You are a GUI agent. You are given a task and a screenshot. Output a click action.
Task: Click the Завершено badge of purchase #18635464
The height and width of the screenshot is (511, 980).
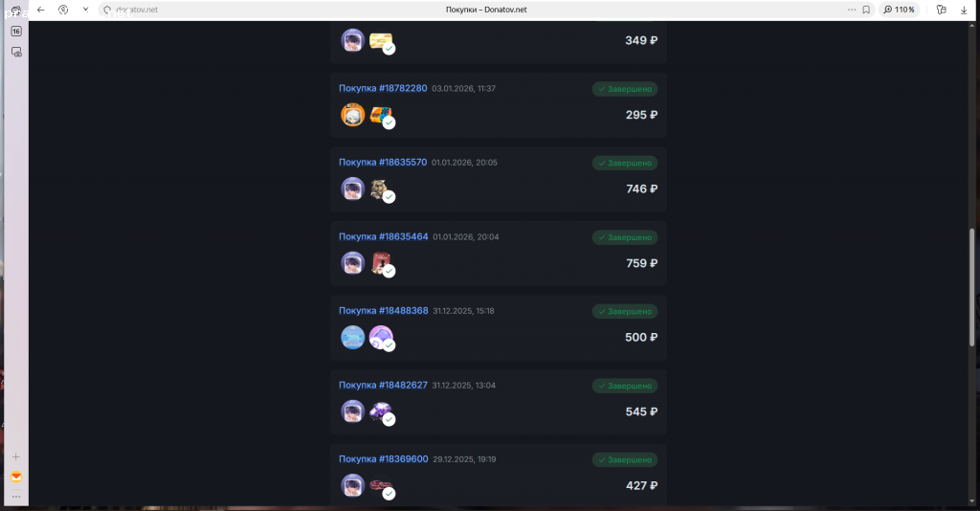[624, 237]
